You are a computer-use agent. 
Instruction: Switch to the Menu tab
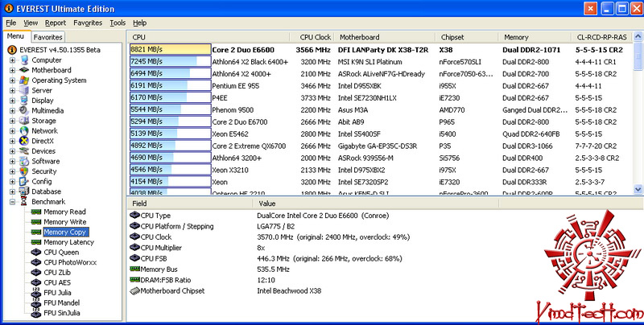click(15, 36)
